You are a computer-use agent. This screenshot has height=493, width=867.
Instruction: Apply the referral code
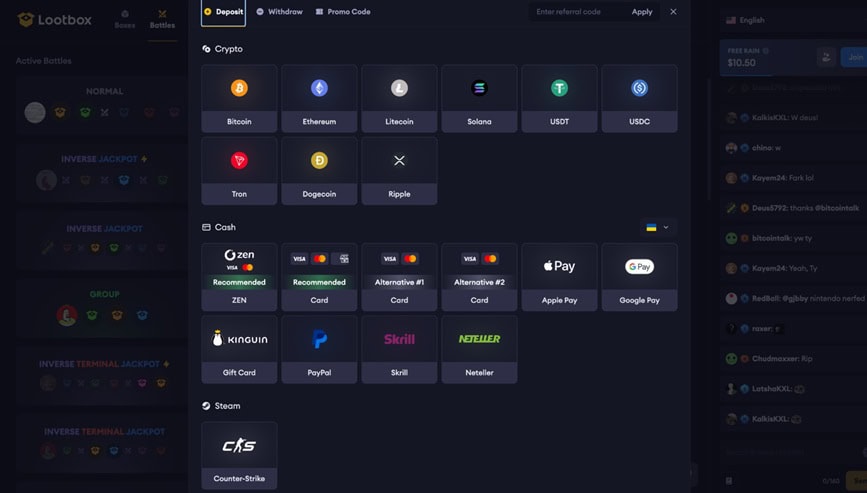[642, 12]
